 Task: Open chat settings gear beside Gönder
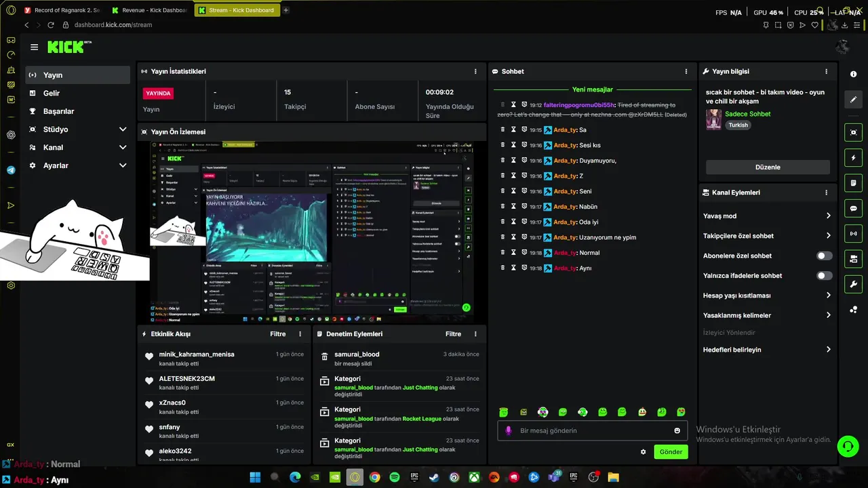tap(644, 452)
